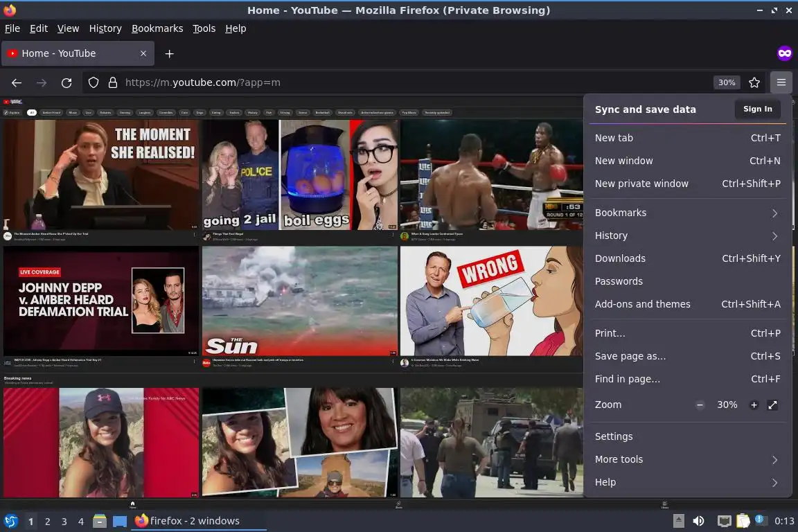Tap the Home icon in YouTube bottom navigation
The image size is (798, 532).
[x=133, y=505]
